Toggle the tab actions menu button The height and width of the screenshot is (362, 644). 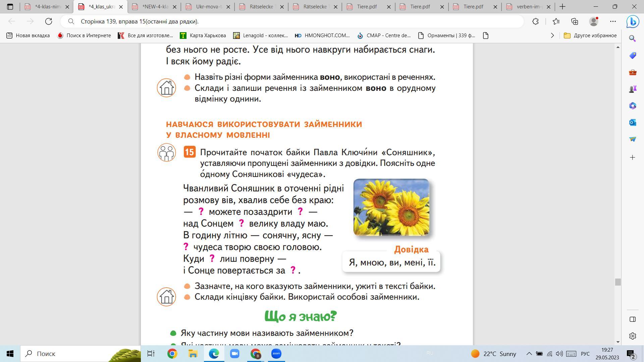coord(10,7)
